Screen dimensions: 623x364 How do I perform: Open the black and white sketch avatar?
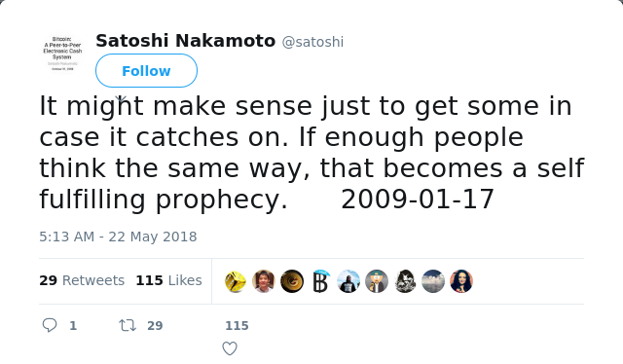point(405,281)
